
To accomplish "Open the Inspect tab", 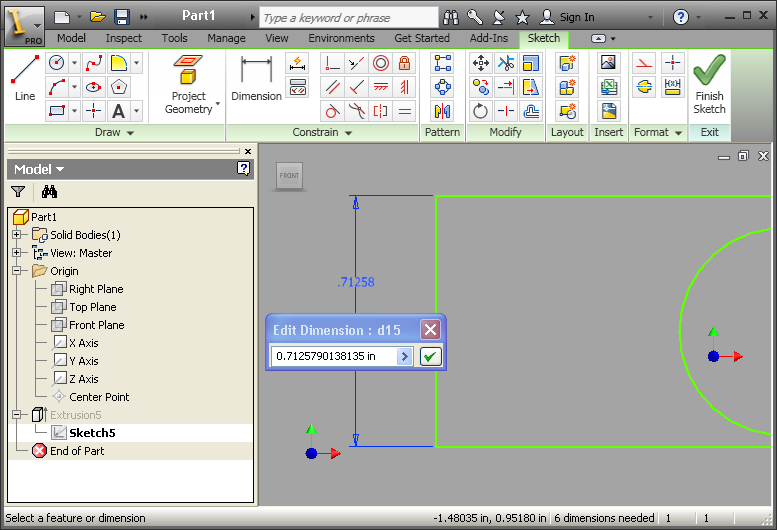I will [123, 38].
